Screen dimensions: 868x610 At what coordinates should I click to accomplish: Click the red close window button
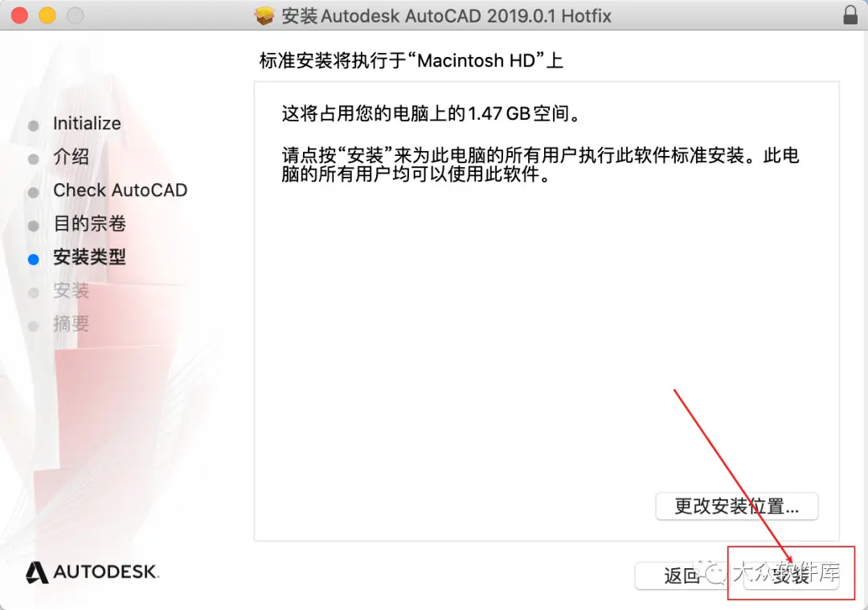[x=19, y=15]
